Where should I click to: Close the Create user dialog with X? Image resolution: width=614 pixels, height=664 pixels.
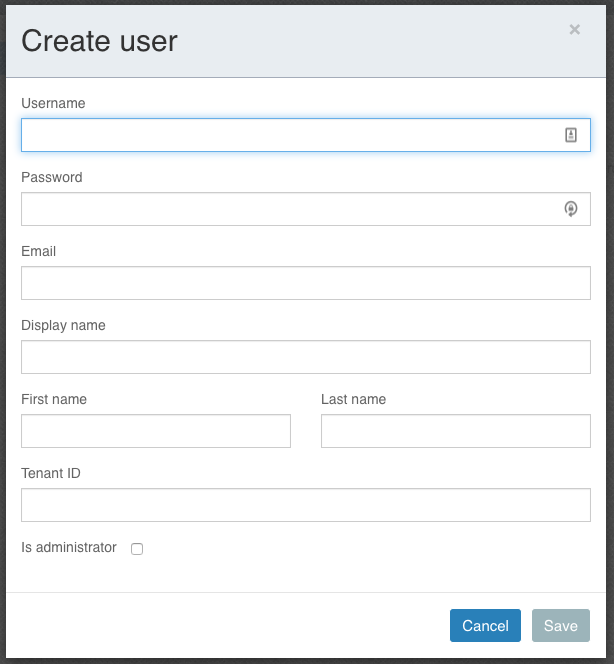(x=574, y=30)
